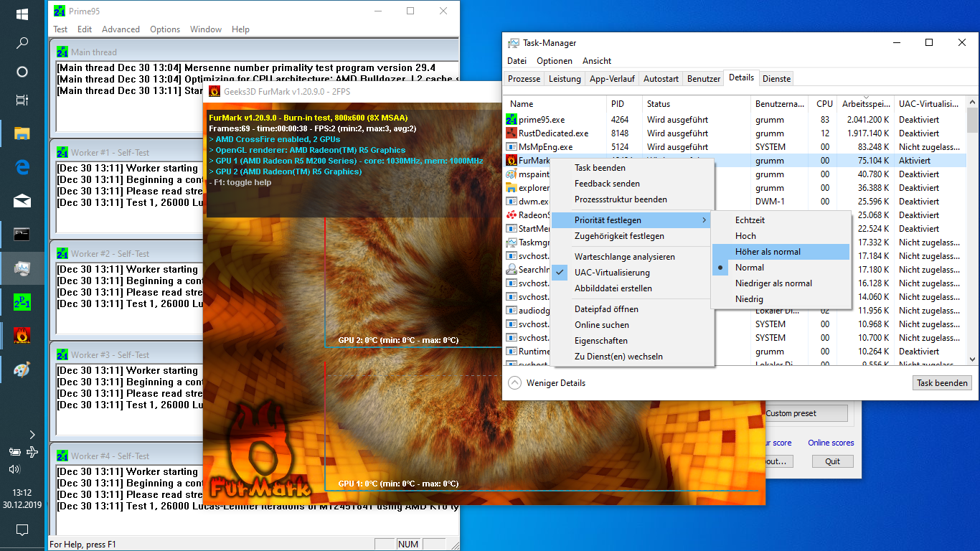Choose Höher als normal priority

[781, 252]
